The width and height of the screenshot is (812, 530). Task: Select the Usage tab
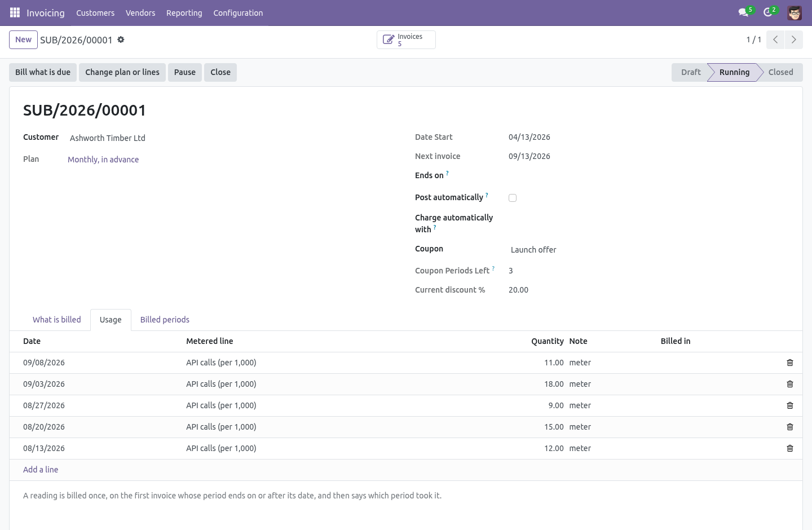pos(111,320)
